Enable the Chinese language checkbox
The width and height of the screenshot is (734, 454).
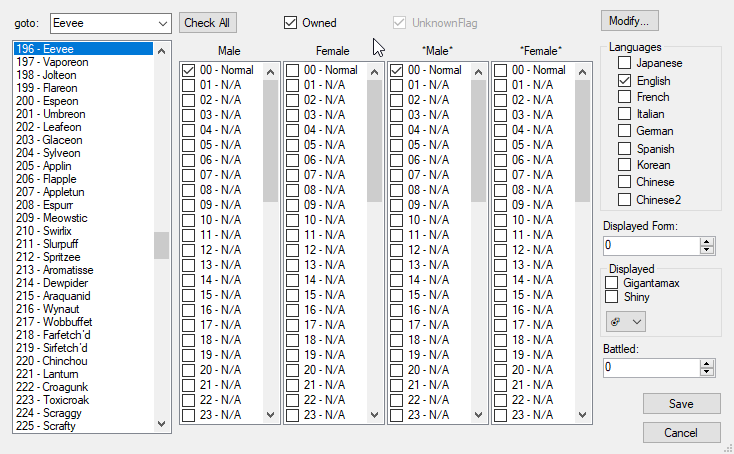pos(646,182)
